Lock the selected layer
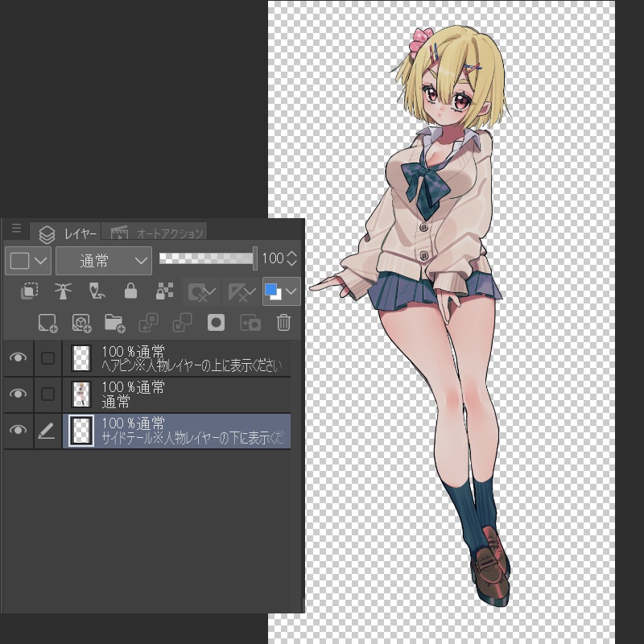 (130, 291)
